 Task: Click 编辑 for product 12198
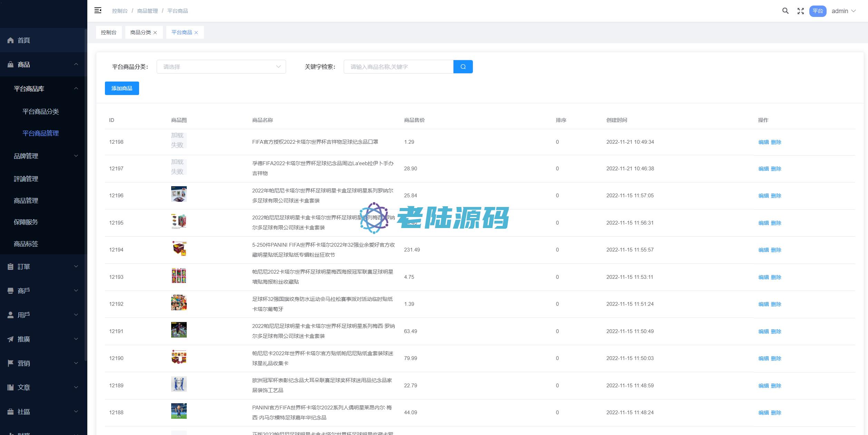(x=763, y=142)
